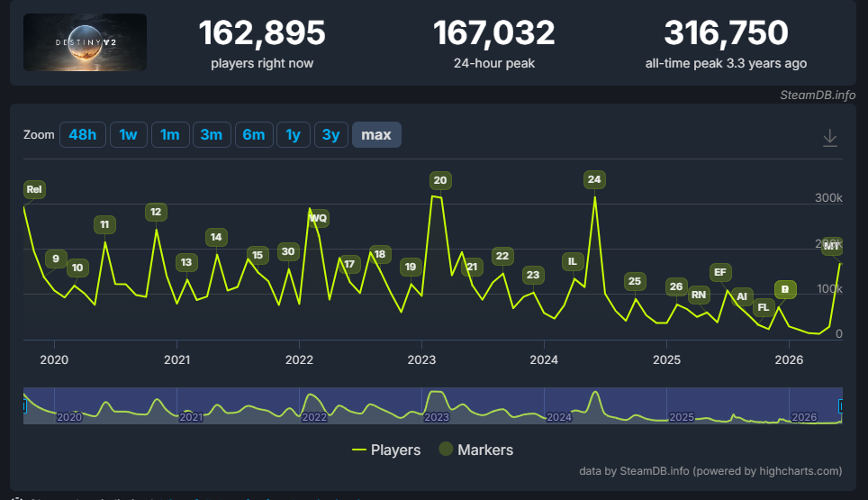Image resolution: width=868 pixels, height=500 pixels.
Task: Toggle the Markers legend item
Action: [476, 450]
